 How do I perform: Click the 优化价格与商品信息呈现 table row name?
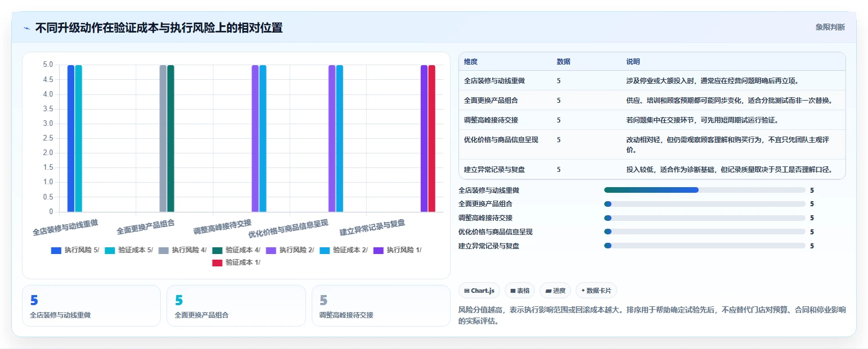click(x=501, y=139)
